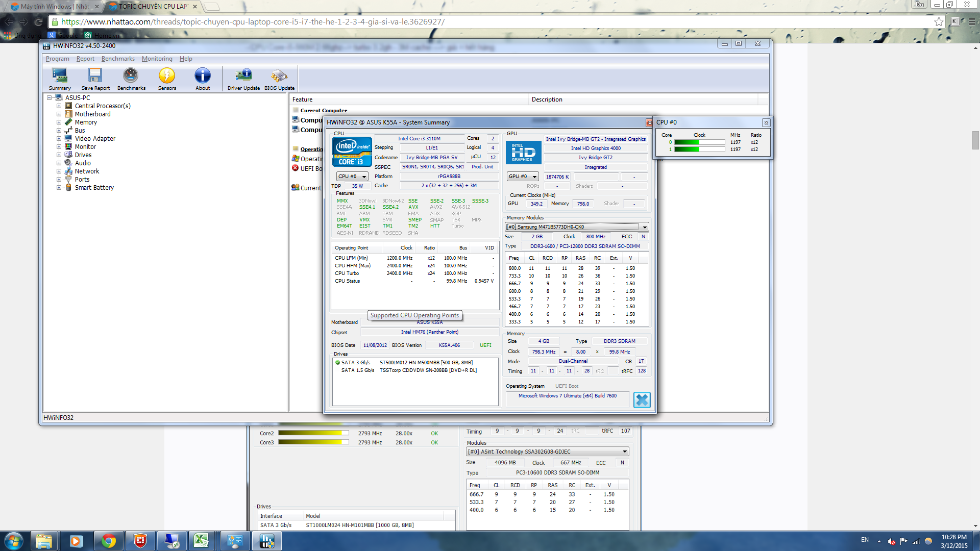Click the CPU Turbo operating point row

point(414,273)
